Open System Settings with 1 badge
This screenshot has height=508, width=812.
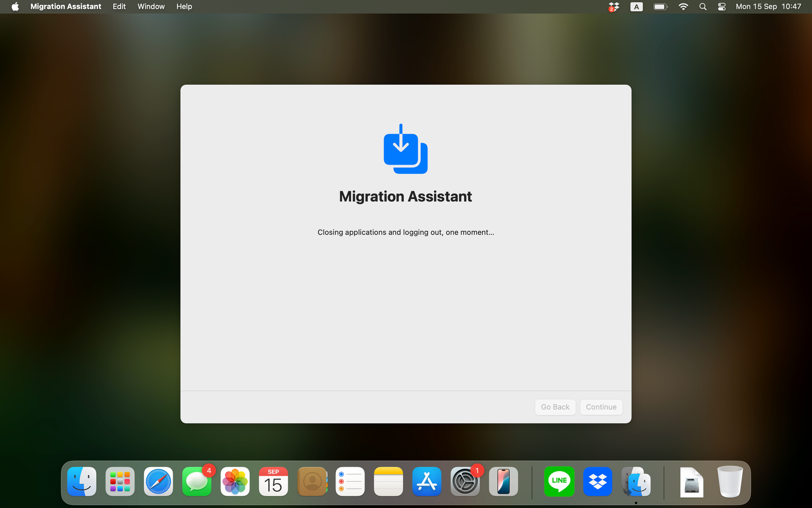click(465, 482)
